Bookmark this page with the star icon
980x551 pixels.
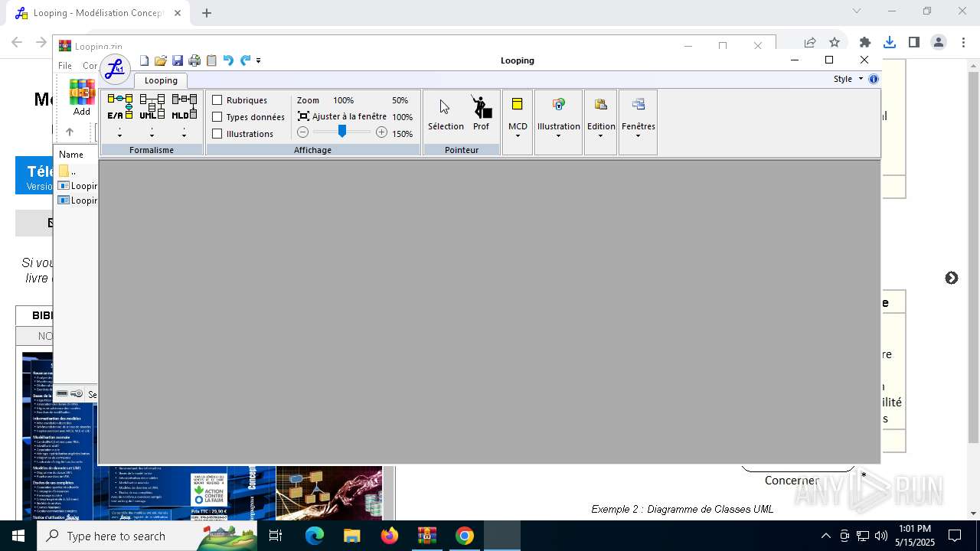coord(835,42)
